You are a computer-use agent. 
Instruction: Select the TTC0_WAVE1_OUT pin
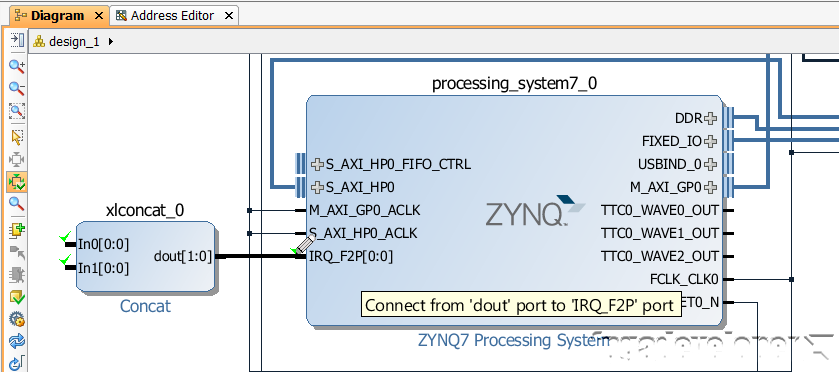click(660, 233)
